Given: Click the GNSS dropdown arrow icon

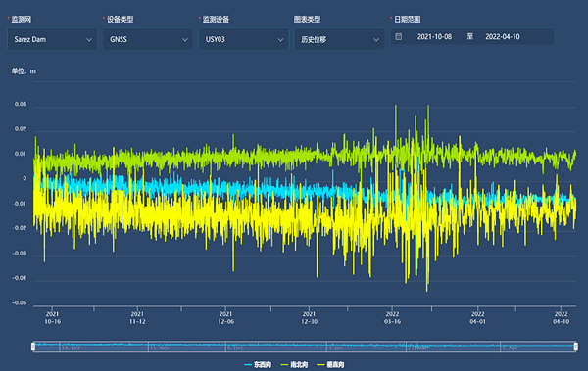Looking at the screenshot, I should (185, 40).
